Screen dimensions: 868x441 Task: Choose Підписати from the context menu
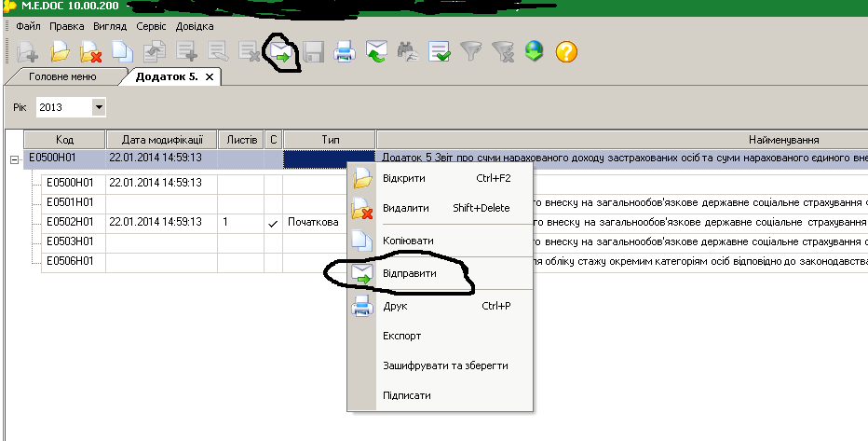(x=406, y=395)
